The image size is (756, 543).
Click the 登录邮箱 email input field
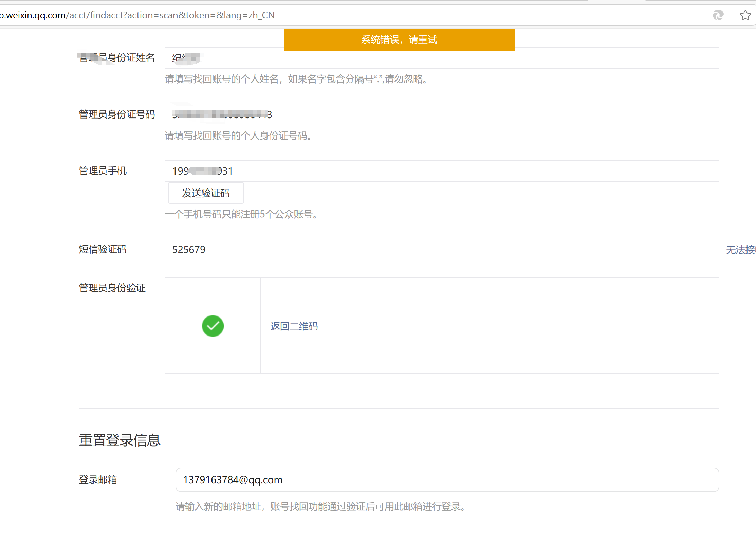pos(447,479)
